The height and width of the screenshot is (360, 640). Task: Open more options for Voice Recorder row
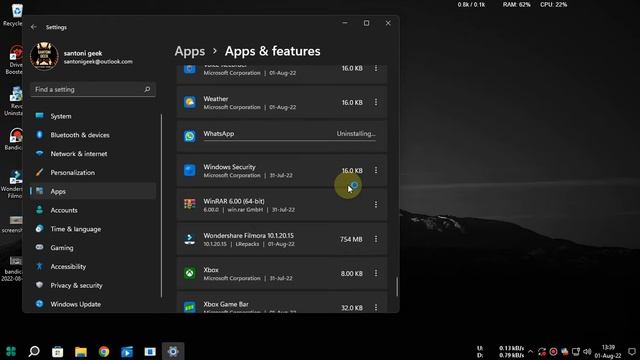point(376,68)
